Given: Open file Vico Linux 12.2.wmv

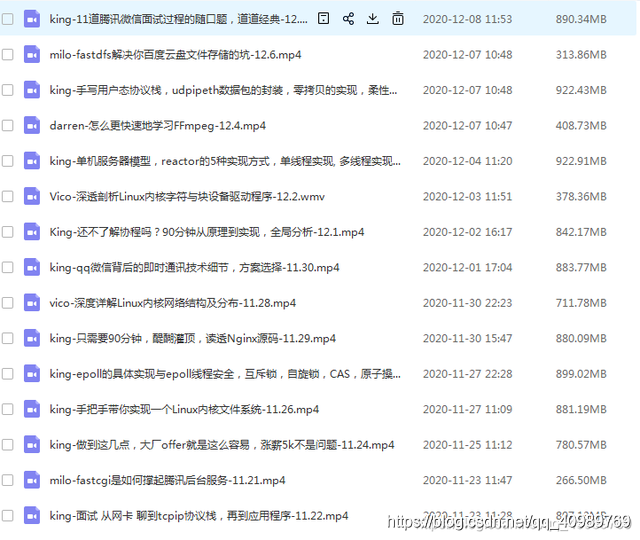Looking at the screenshot, I should click(187, 197).
